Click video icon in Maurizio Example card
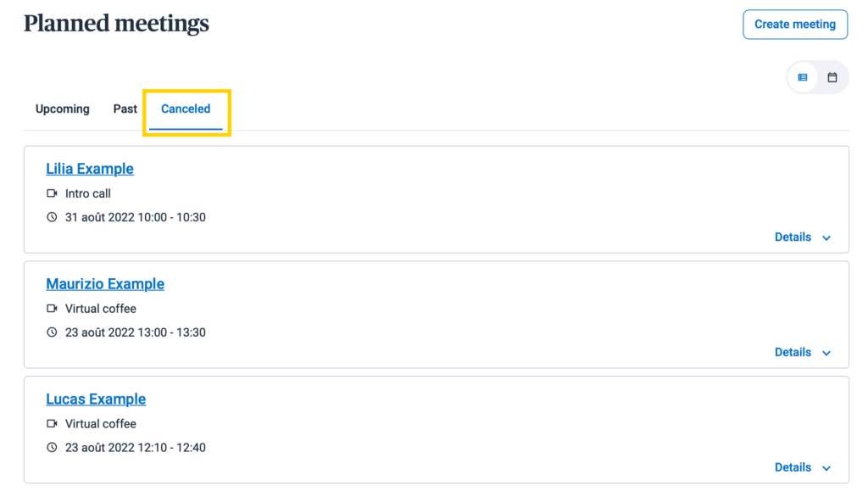This screenshot has height=497, width=868. tap(52, 309)
